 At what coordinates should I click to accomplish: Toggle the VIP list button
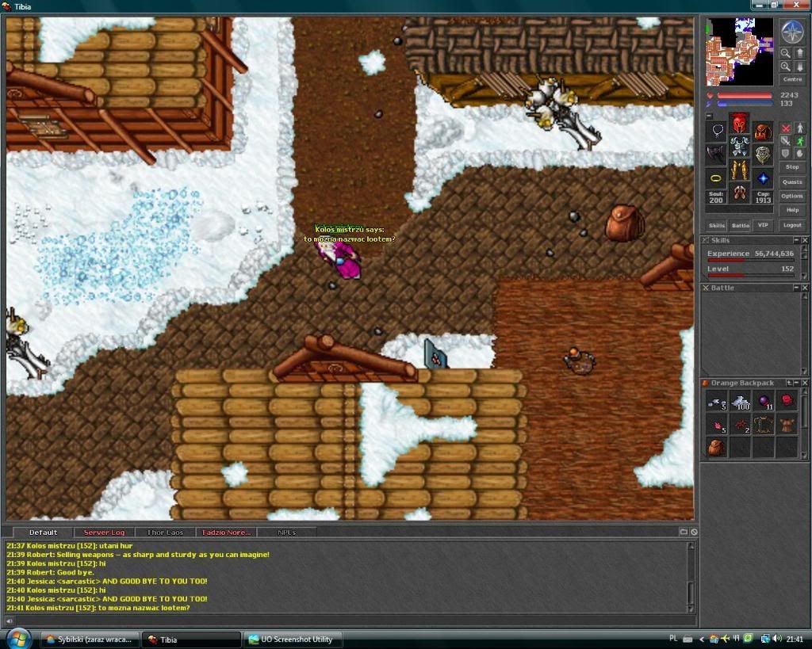(763, 225)
